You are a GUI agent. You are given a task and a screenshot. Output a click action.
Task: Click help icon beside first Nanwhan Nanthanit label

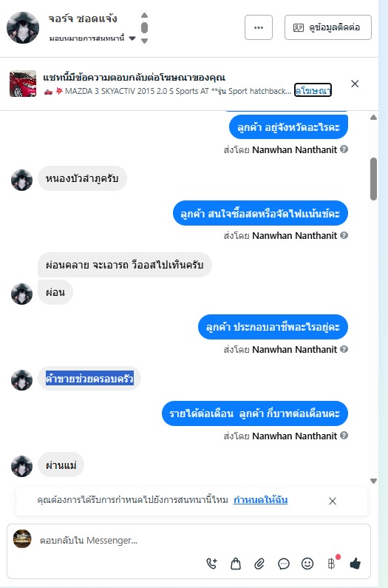(x=344, y=149)
